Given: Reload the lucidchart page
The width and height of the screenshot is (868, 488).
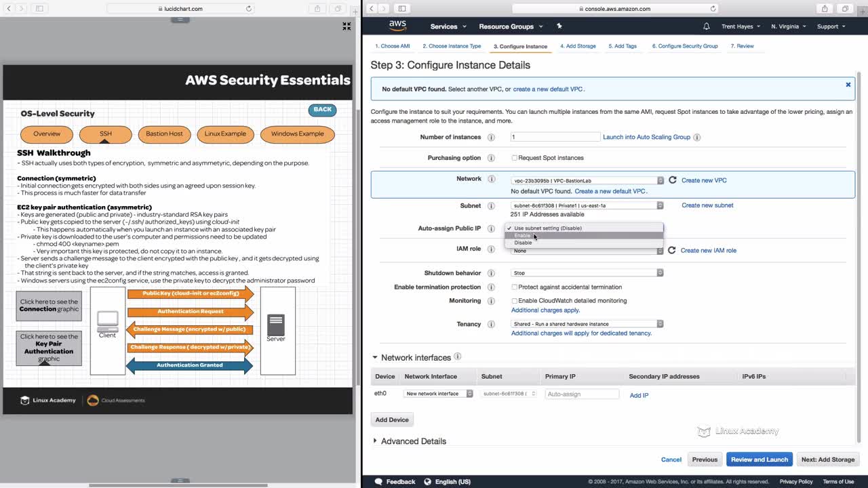Looking at the screenshot, I should coord(249,9).
